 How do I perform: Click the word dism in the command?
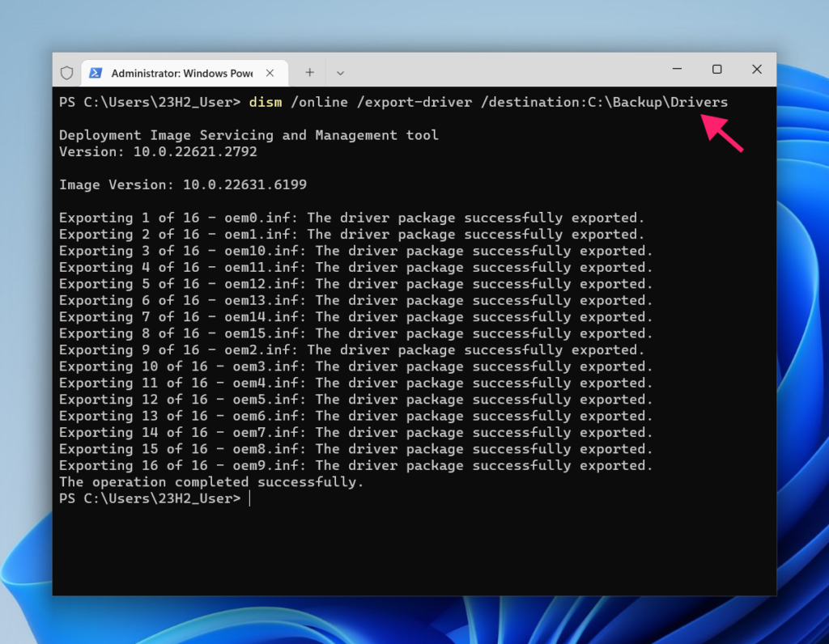point(266,102)
